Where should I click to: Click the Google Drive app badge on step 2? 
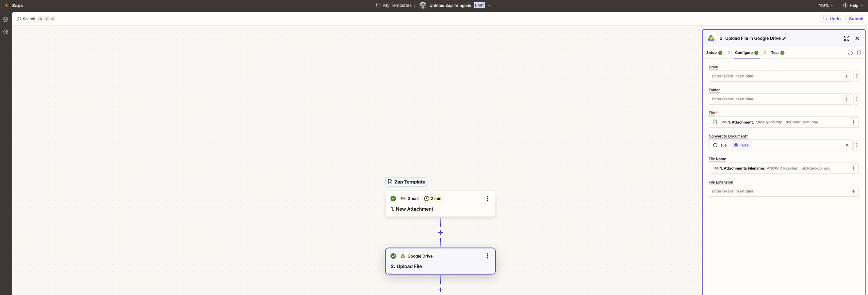416,256
